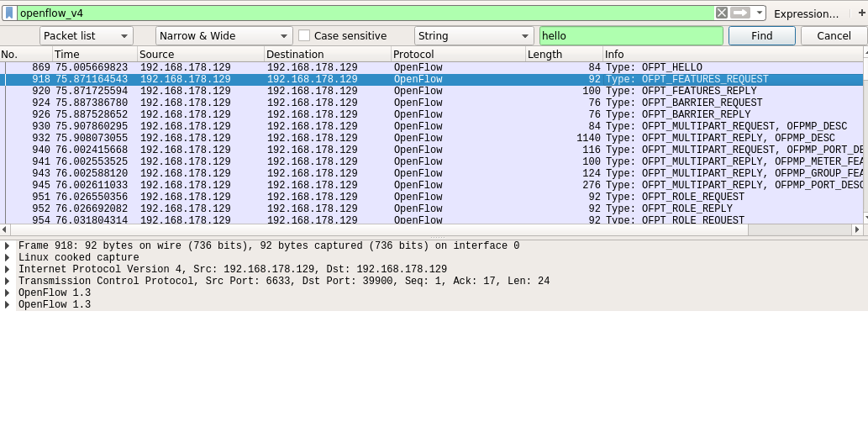Select packet 918 OFPT_FEATURES_REQUEST row
The width and height of the screenshot is (868, 427).
pos(432,79)
